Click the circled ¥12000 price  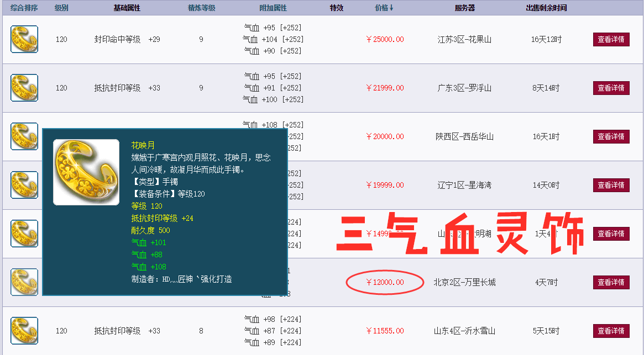point(384,281)
